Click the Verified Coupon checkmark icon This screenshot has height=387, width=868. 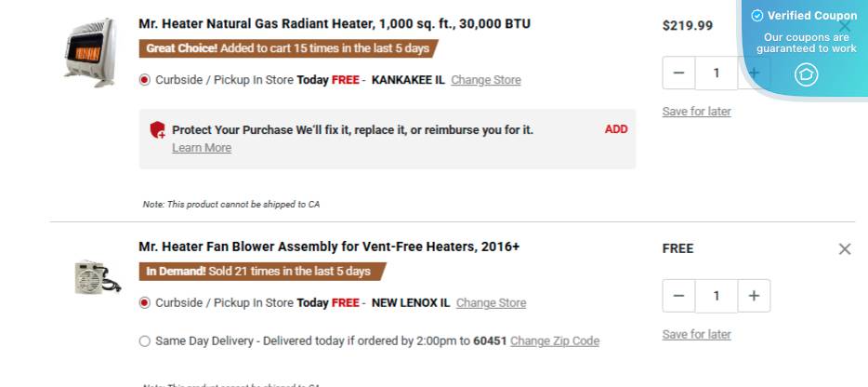click(757, 16)
